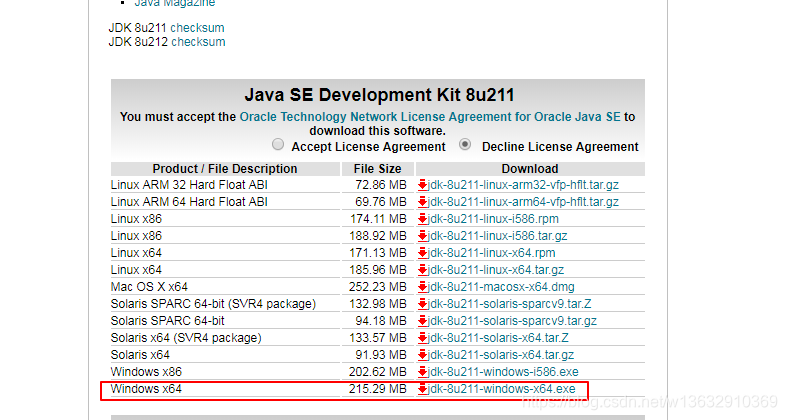Click download arrow icon for linux-i586.rpm
Screen dimensions: 787x420
pyautogui.click(x=423, y=219)
